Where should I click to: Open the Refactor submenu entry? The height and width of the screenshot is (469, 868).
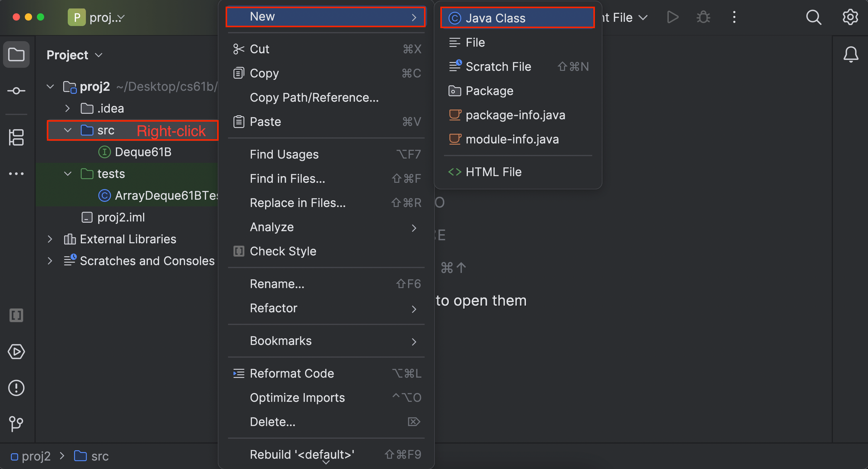tap(274, 308)
